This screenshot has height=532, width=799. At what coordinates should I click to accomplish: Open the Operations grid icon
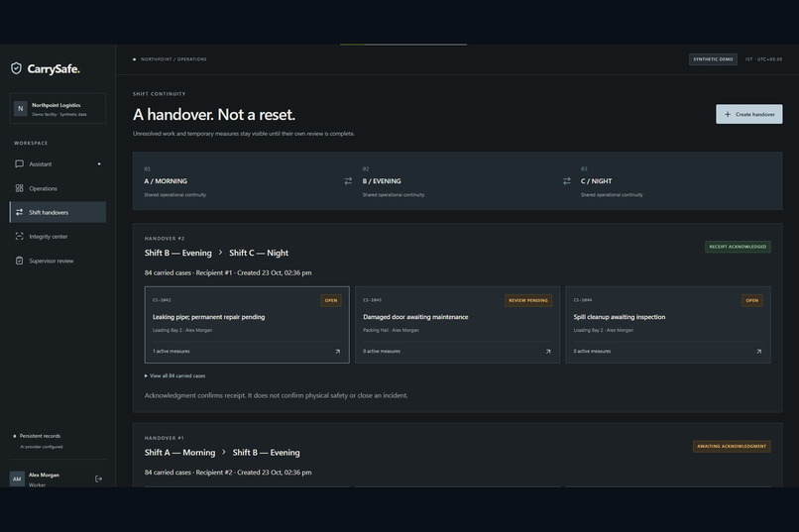[x=20, y=188]
